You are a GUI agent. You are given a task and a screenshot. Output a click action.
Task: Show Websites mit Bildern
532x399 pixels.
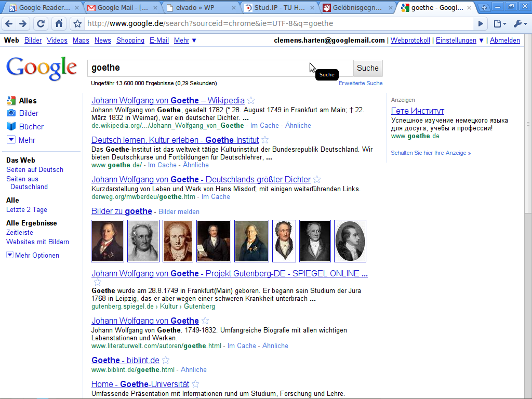[x=37, y=242]
